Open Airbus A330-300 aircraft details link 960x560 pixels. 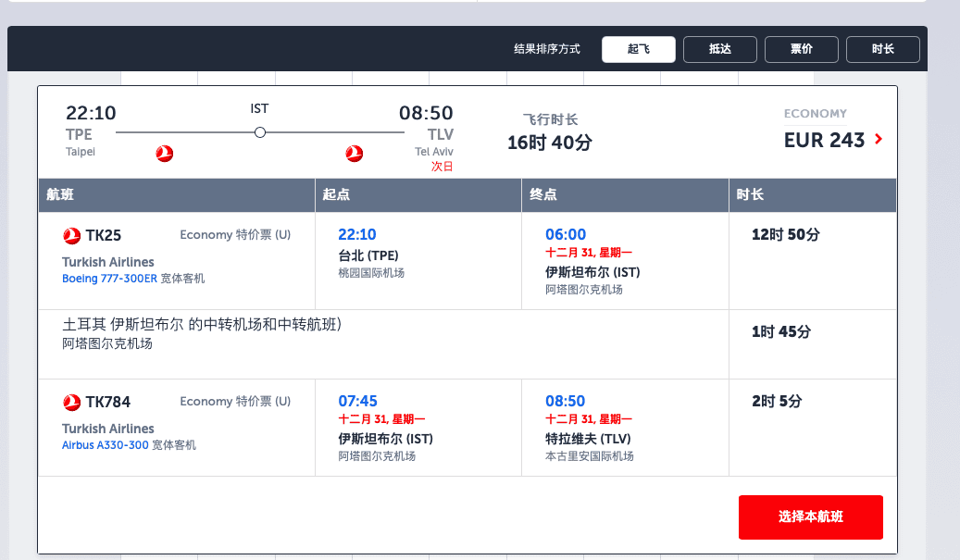[x=106, y=445]
